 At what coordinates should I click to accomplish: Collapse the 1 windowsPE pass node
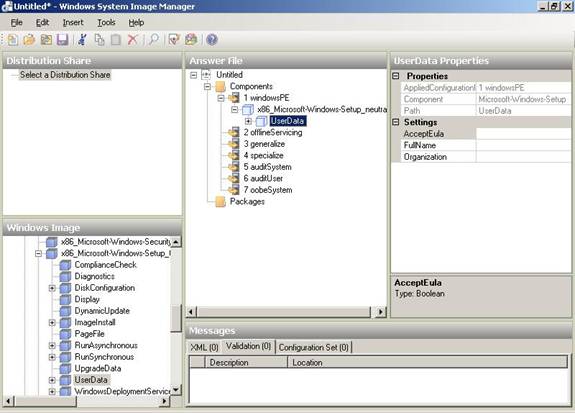coord(221,98)
